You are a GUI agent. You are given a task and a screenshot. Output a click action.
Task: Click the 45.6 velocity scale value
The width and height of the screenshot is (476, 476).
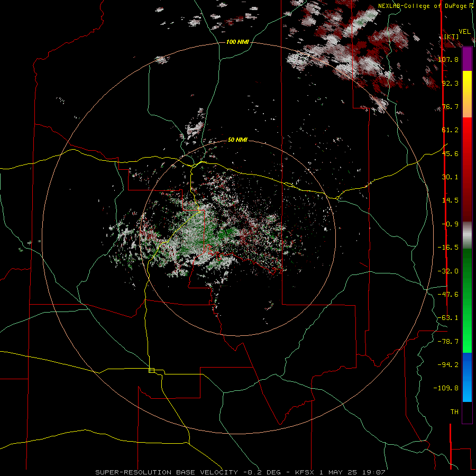coord(450,153)
